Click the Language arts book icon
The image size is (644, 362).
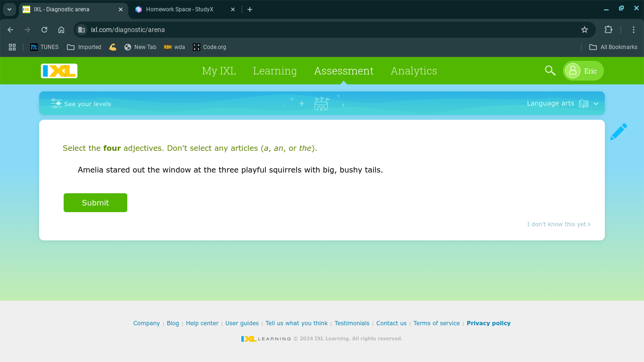click(x=584, y=104)
